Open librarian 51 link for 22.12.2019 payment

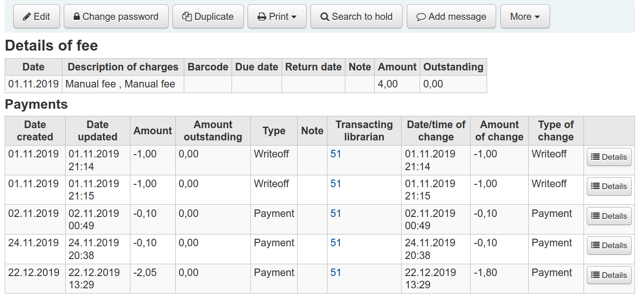coord(335,273)
